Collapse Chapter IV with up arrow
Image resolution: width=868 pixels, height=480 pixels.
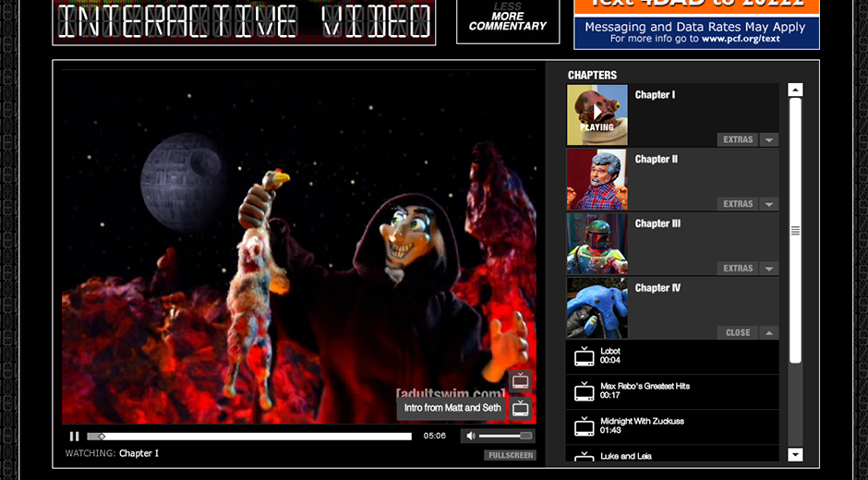769,332
